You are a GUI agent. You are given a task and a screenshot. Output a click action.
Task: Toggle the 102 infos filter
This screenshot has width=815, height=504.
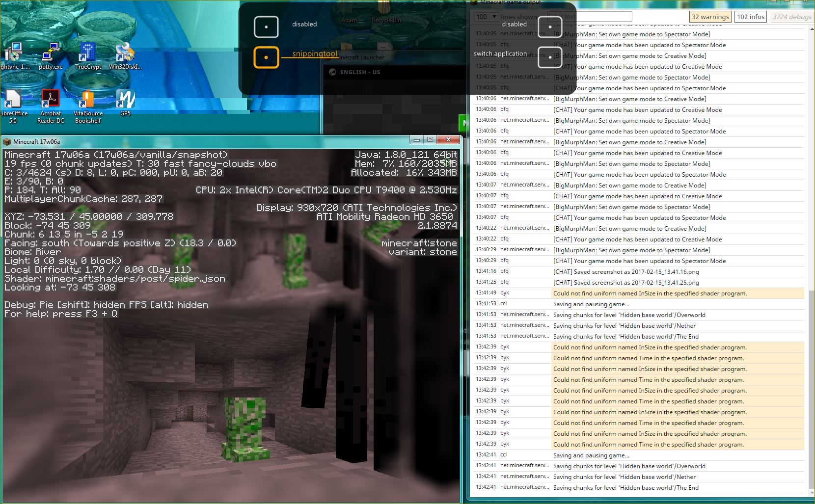[x=751, y=17]
